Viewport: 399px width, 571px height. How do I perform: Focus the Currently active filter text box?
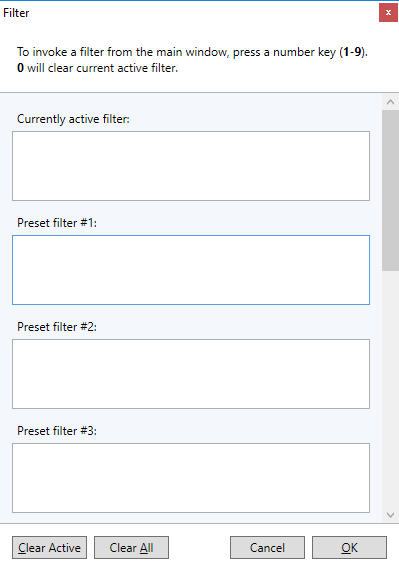191,166
